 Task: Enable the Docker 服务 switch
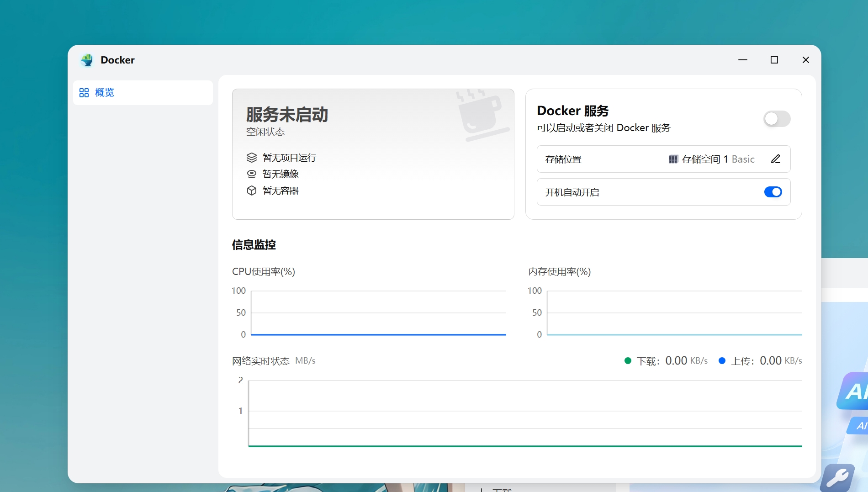pos(777,119)
